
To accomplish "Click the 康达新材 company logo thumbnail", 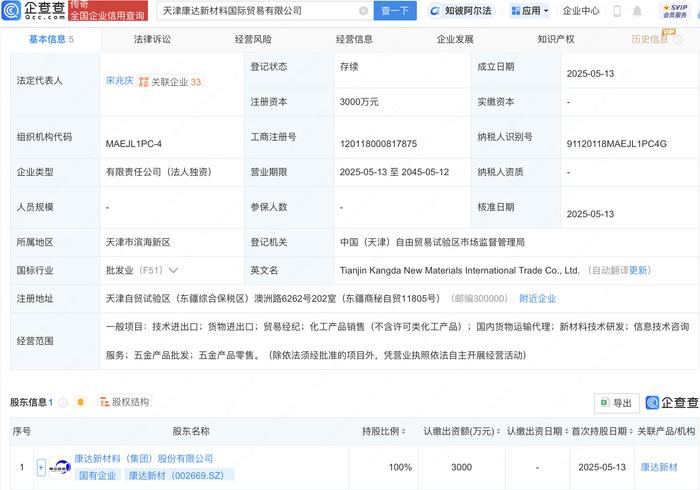I will coord(60,467).
